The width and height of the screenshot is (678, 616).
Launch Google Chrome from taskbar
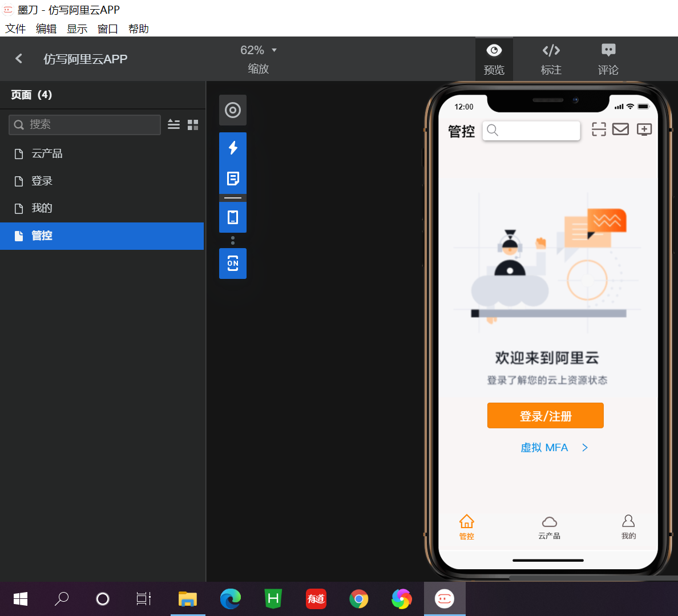(359, 599)
